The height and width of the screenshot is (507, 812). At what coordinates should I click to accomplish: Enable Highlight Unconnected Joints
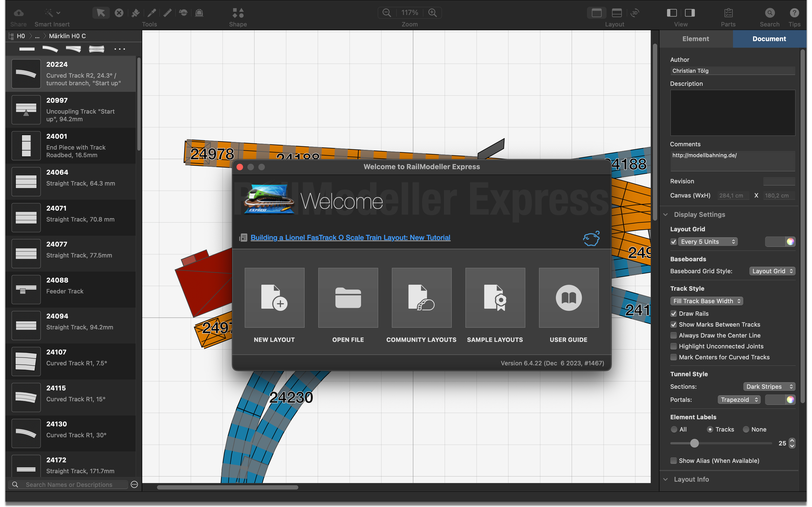673,346
